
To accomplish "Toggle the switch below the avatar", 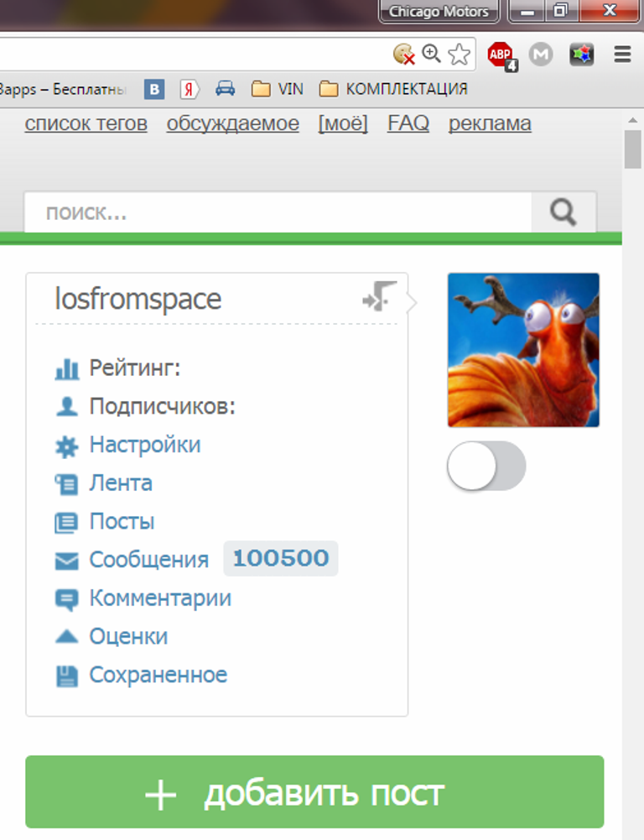I will [x=486, y=466].
